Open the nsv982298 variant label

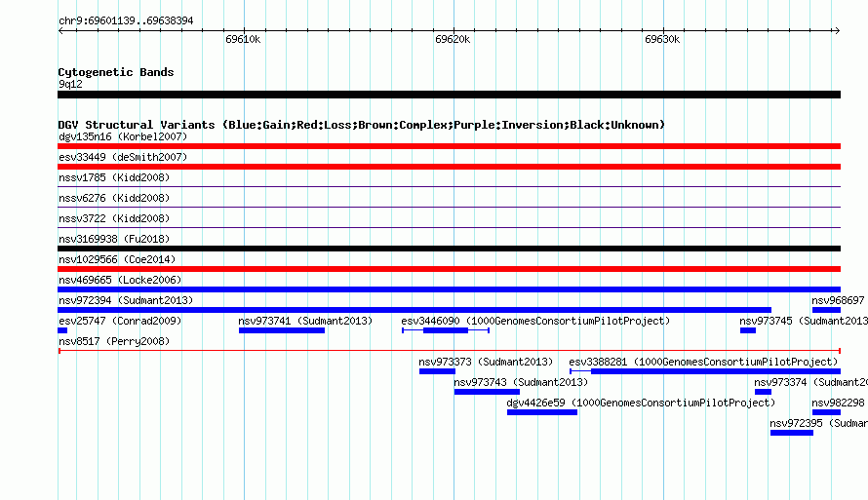838,403
